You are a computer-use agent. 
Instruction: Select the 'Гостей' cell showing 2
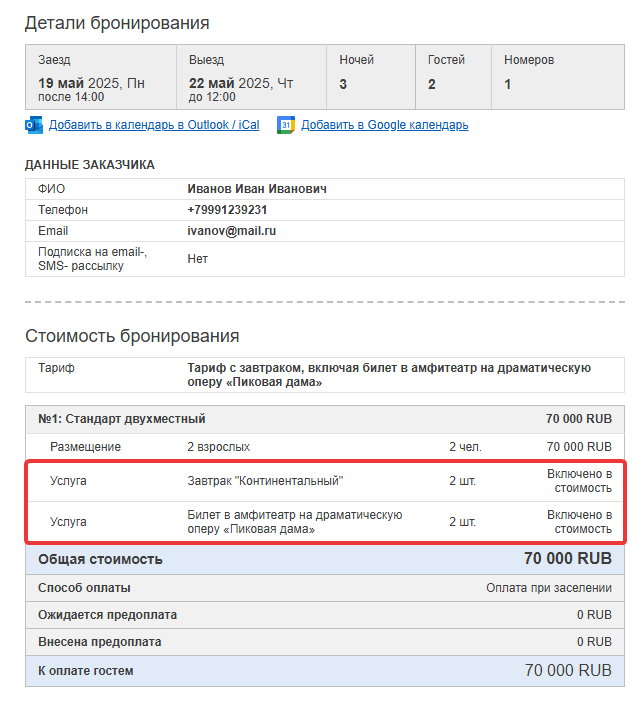[453, 77]
